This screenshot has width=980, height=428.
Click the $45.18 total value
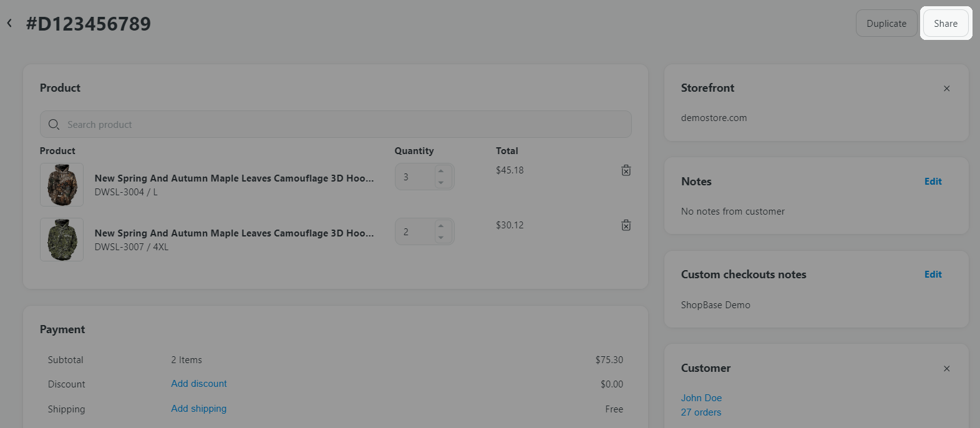[x=510, y=170]
